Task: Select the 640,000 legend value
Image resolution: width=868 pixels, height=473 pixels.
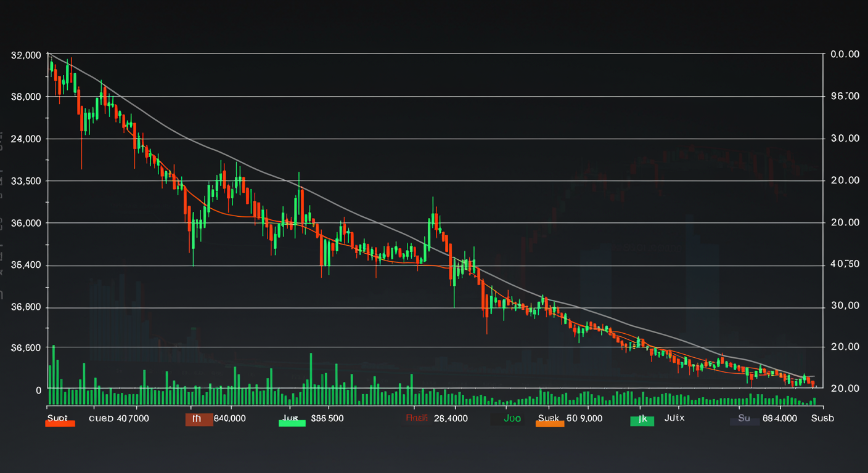Action: (229, 419)
